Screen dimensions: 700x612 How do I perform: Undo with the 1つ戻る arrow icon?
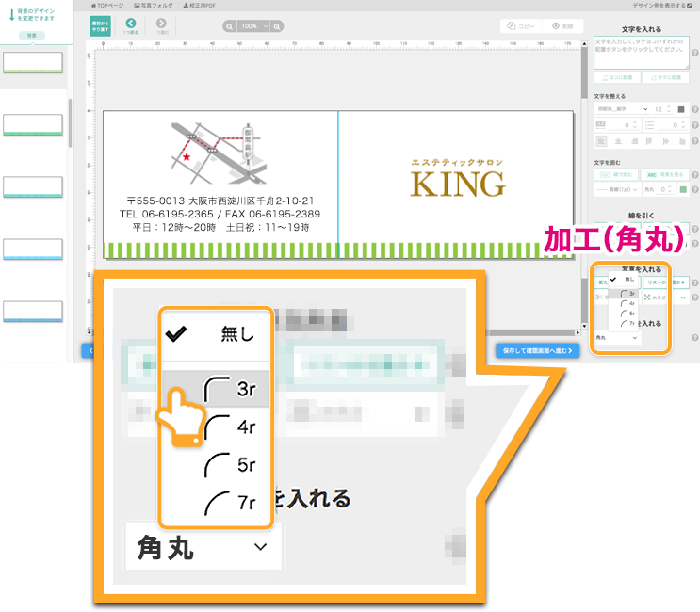[131, 25]
